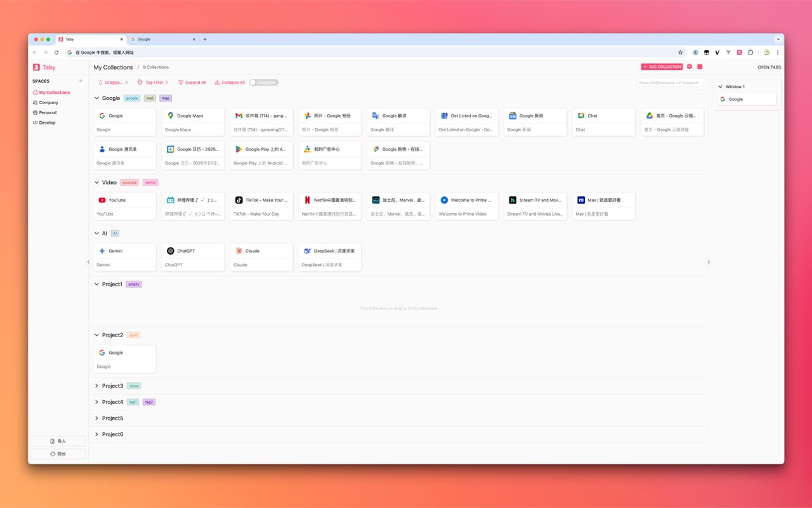Screen dimensions: 812x508
Task: Open the Google 新闻 news card
Action: pyautogui.click(x=535, y=122)
